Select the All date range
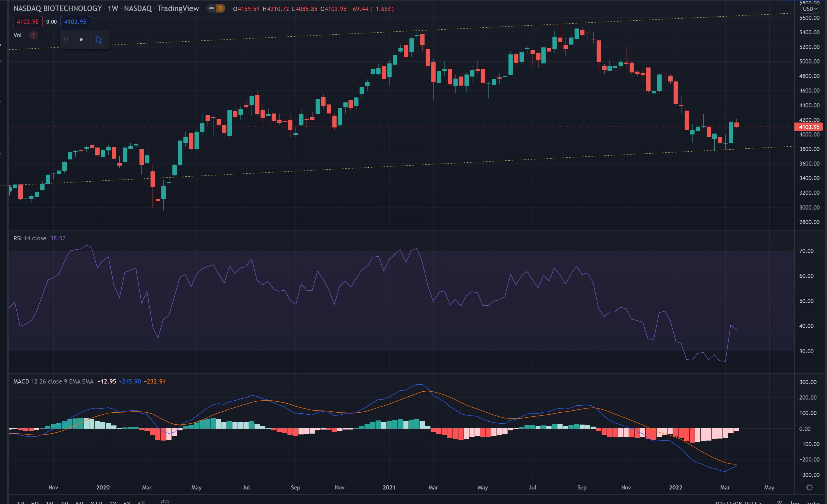827x504 pixels. [141, 502]
